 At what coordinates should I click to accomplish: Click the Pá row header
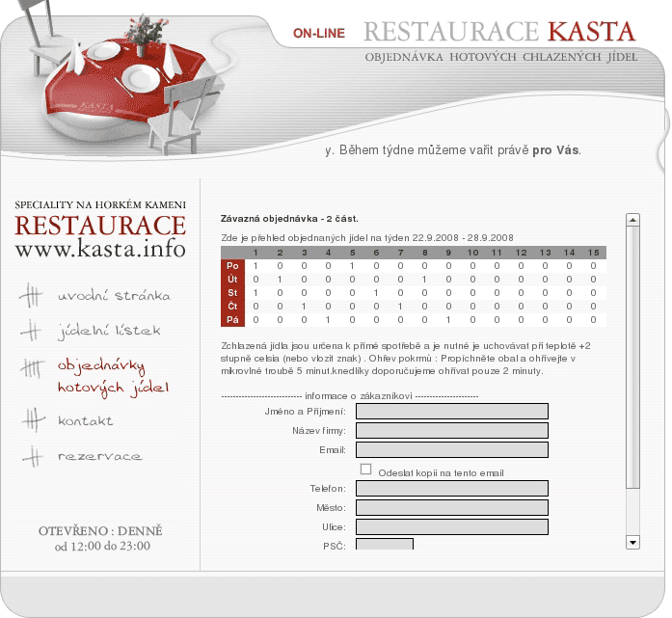click(x=232, y=320)
